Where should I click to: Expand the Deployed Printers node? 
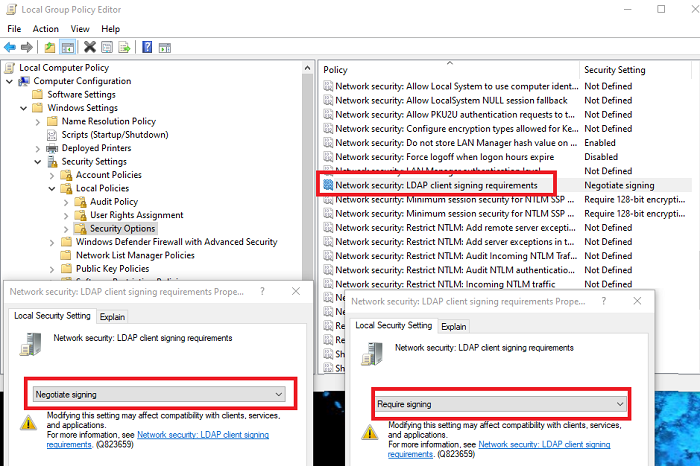pos(38,148)
